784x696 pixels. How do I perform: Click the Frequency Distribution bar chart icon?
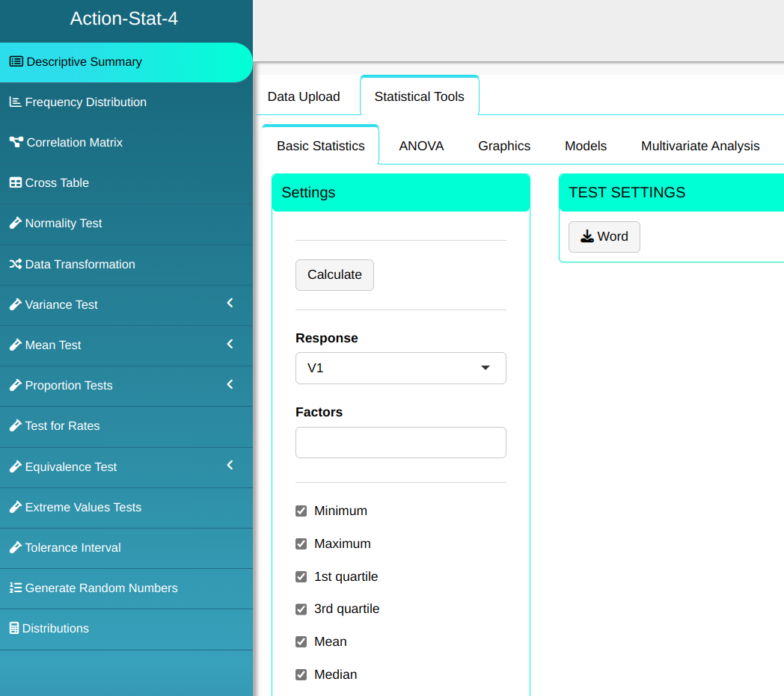point(15,102)
